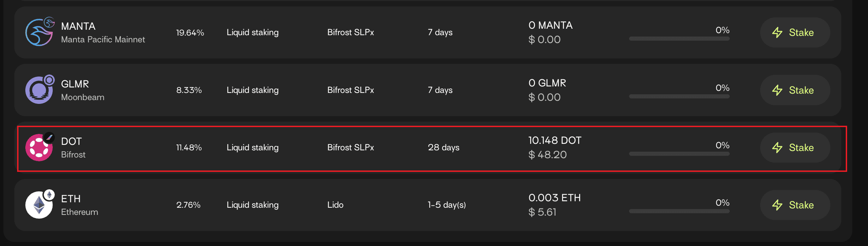Viewport: 868px width, 246px height.
Task: Click the ETH 0% progress bar
Action: [679, 211]
